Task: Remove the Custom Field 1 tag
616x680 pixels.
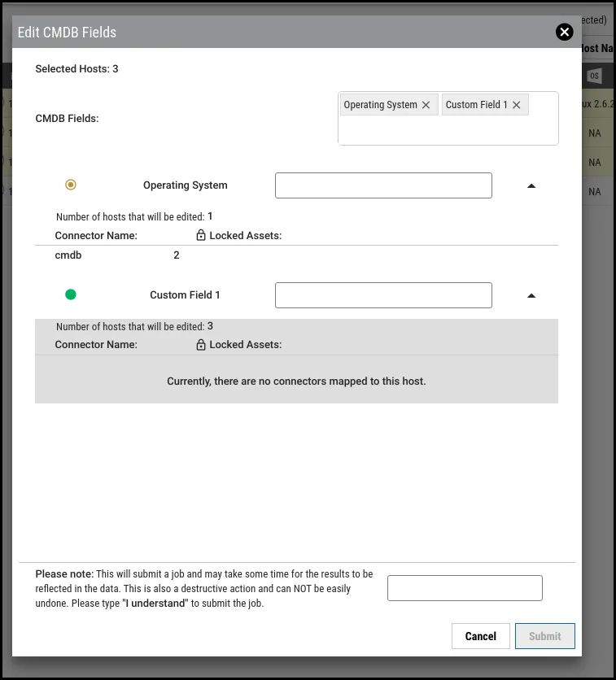Action: click(516, 105)
